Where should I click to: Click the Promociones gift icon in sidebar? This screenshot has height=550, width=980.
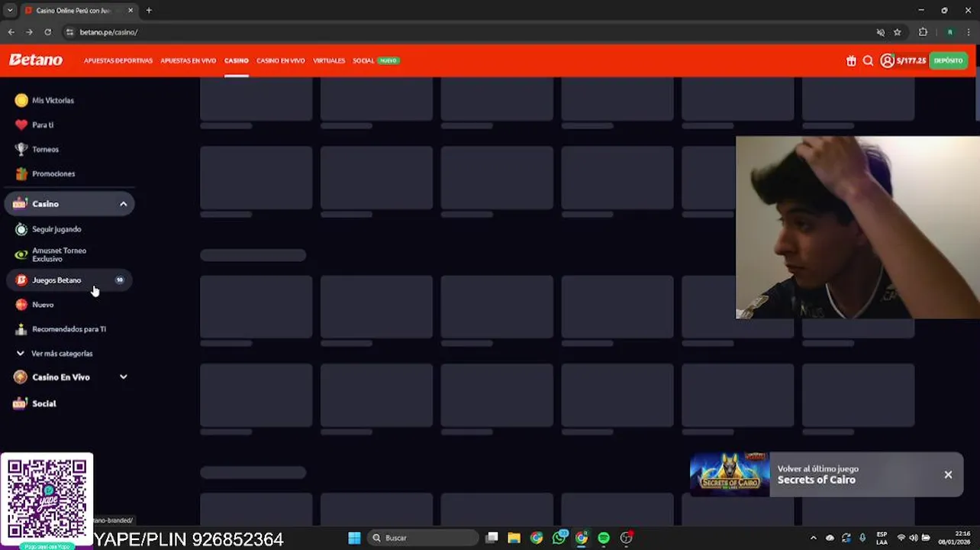click(x=21, y=173)
